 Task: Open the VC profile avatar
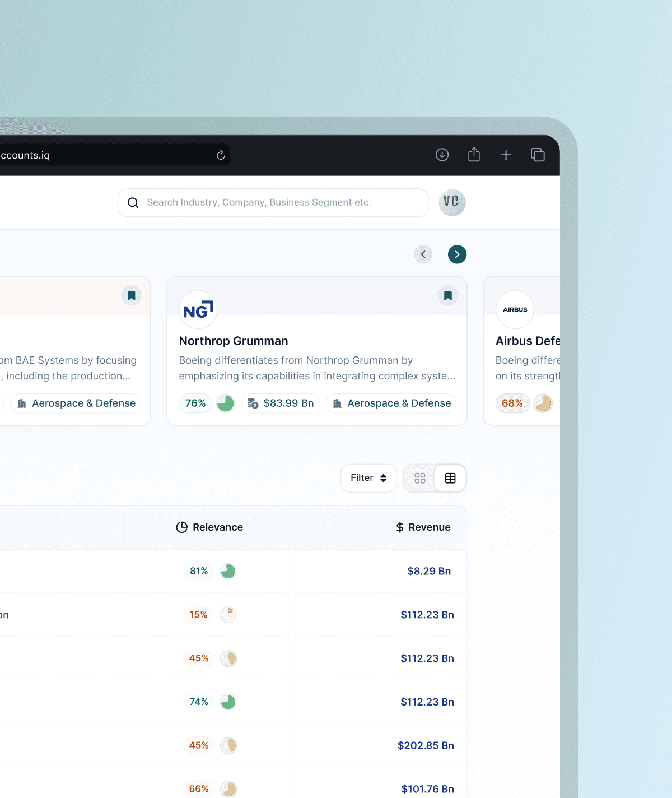452,202
